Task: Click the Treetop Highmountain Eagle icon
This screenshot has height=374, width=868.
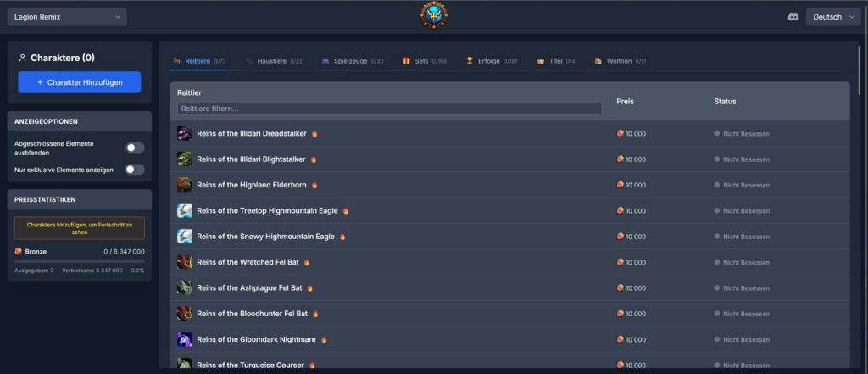Action: [x=184, y=211]
